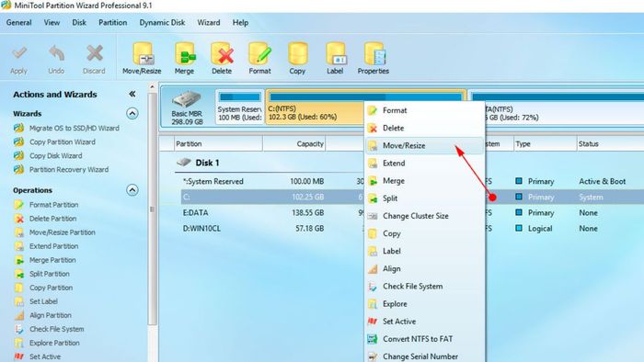Choose Copy in context menu
Viewport: 644px width, 362px height.
[x=424, y=233]
